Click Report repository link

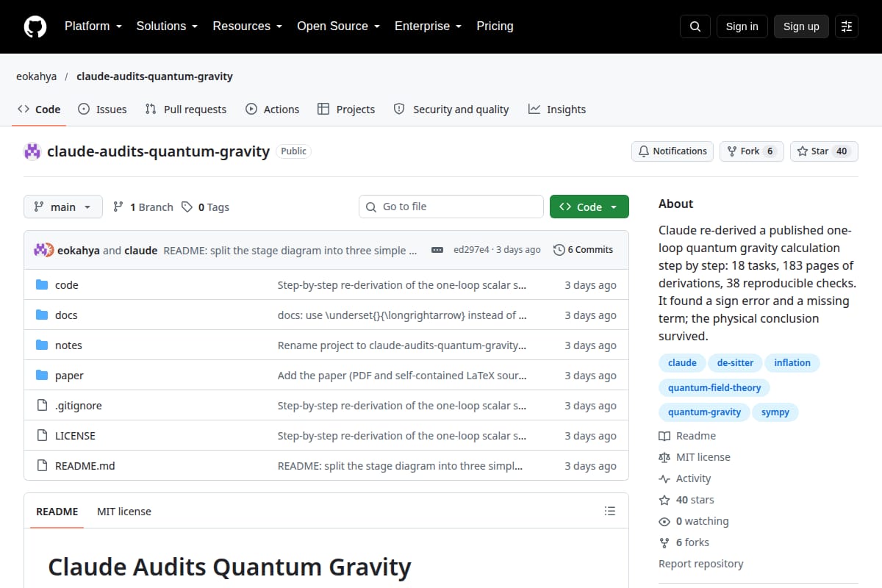coord(700,564)
